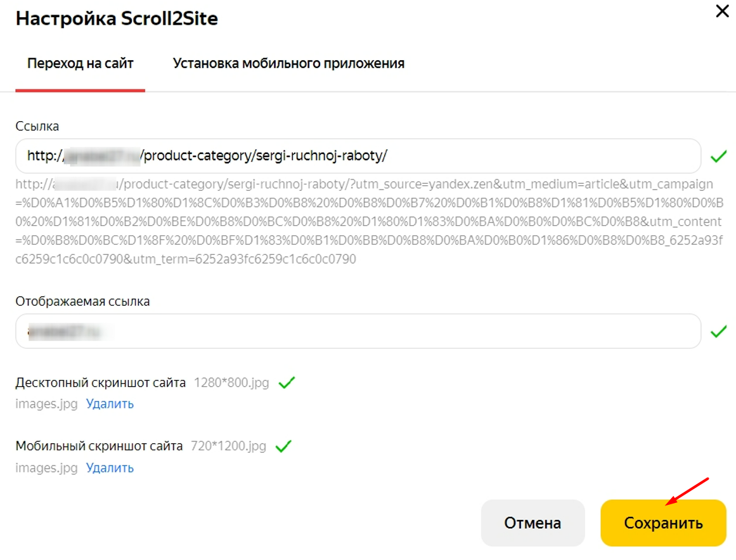The width and height of the screenshot is (736, 560).
Task: Click green checkmark beside the Ссылка field
Action: [x=718, y=156]
